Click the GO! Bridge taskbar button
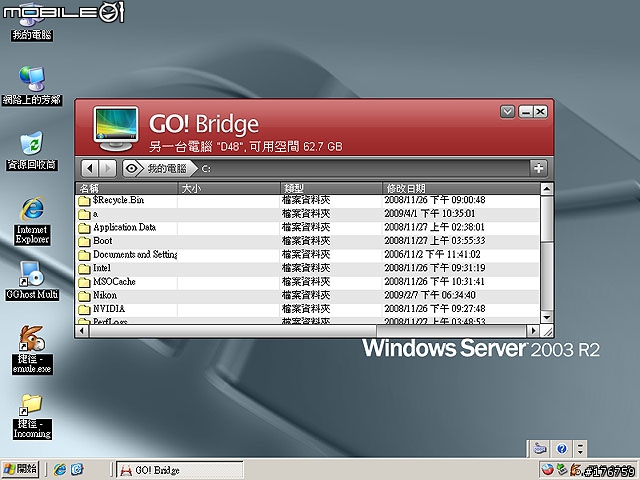The width and height of the screenshot is (640, 480). 180,470
